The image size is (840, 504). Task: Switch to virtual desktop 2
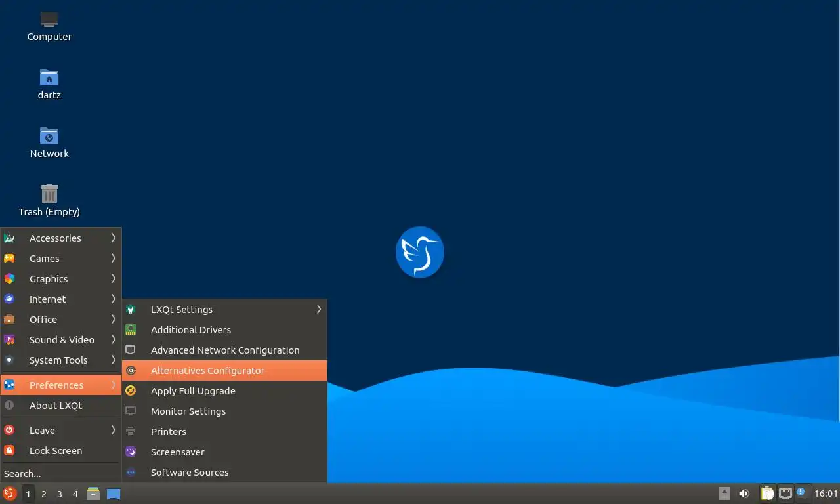[x=44, y=493]
